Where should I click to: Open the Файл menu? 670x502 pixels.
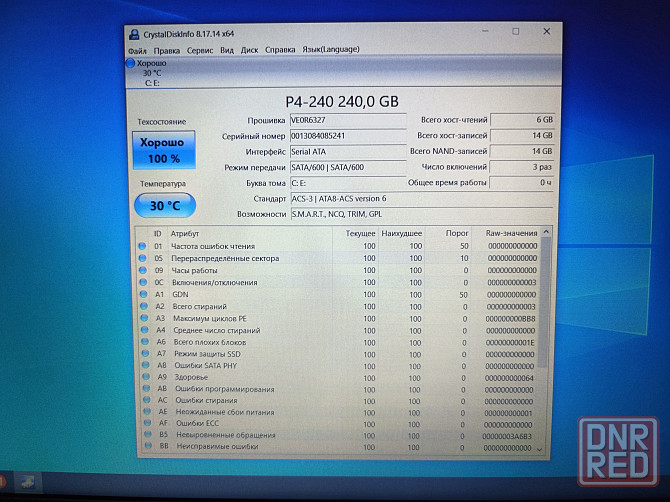[137, 51]
